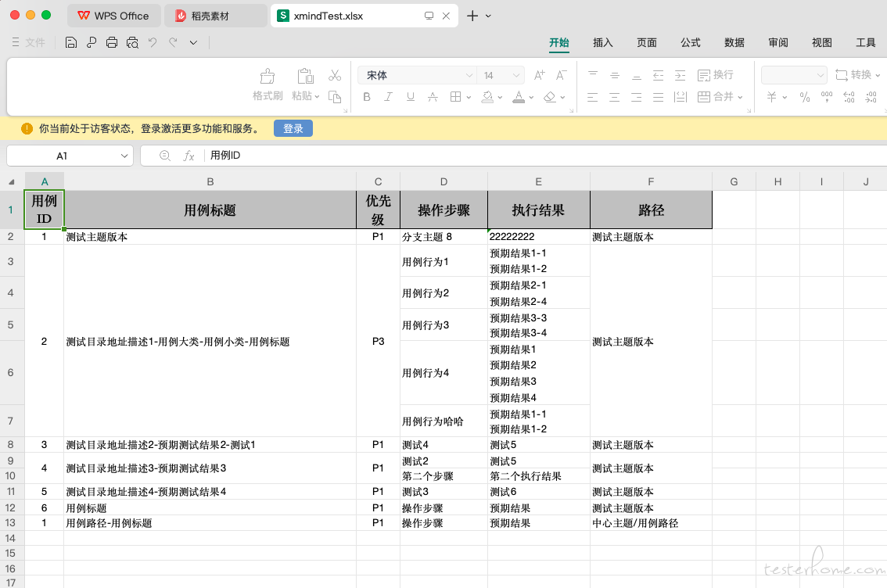Click the increase decimal places icon
887x588 pixels.
tap(849, 97)
